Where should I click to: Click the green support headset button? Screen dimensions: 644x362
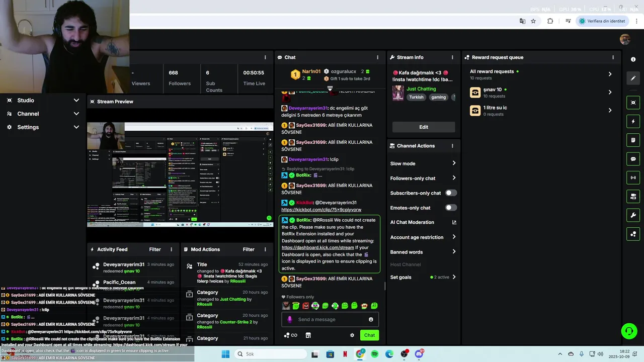[629, 331]
